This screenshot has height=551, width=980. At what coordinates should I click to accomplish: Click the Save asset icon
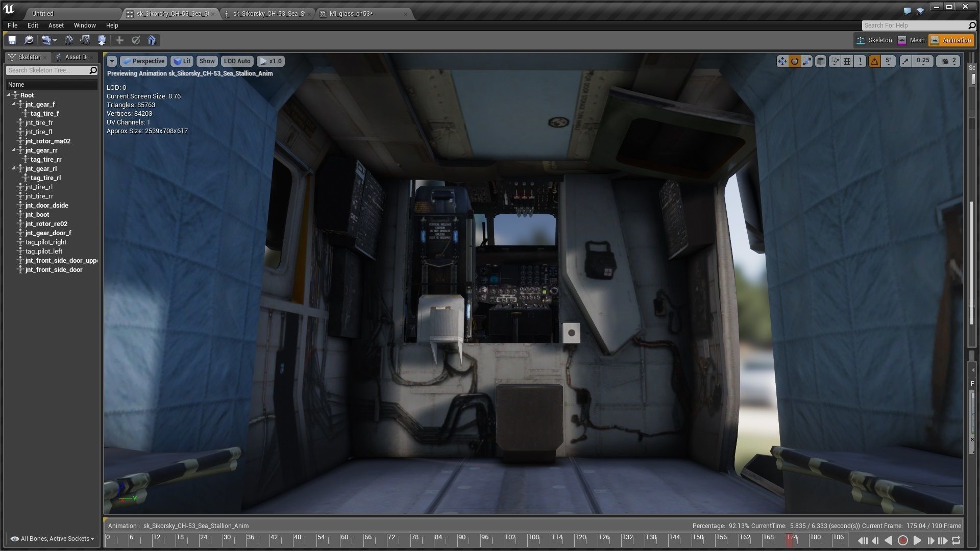tap(12, 40)
